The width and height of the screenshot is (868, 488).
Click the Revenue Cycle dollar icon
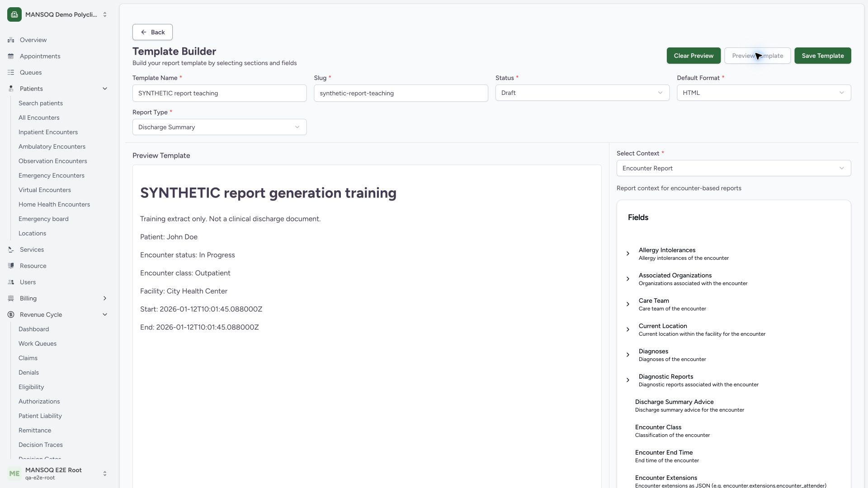11,314
